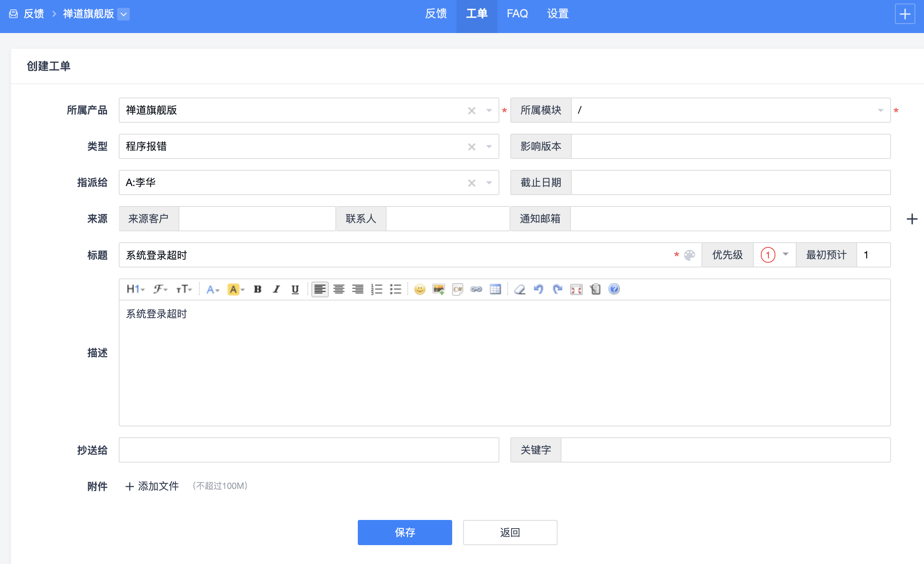This screenshot has width=924, height=564.
Task: Undo the last edit in editor
Action: (x=538, y=289)
